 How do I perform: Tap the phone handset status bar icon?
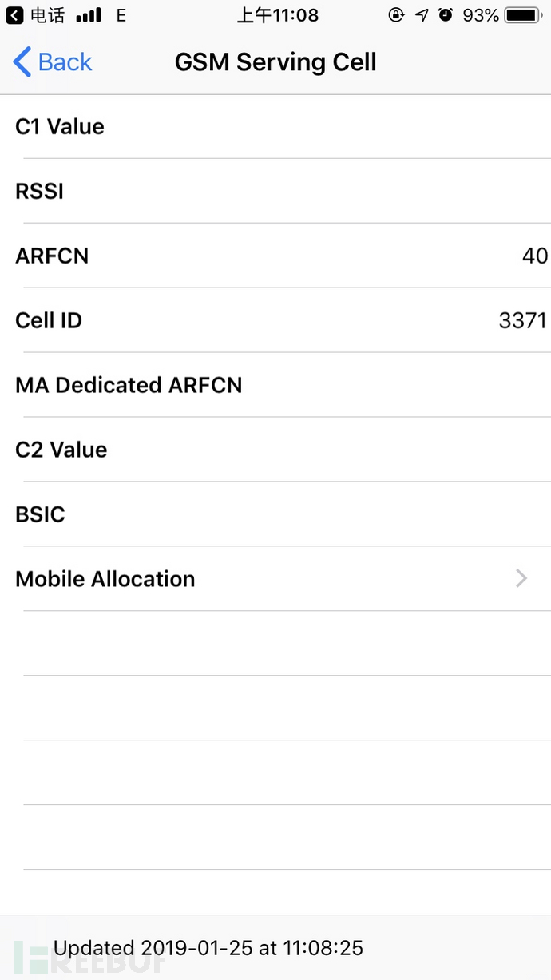coord(38,14)
